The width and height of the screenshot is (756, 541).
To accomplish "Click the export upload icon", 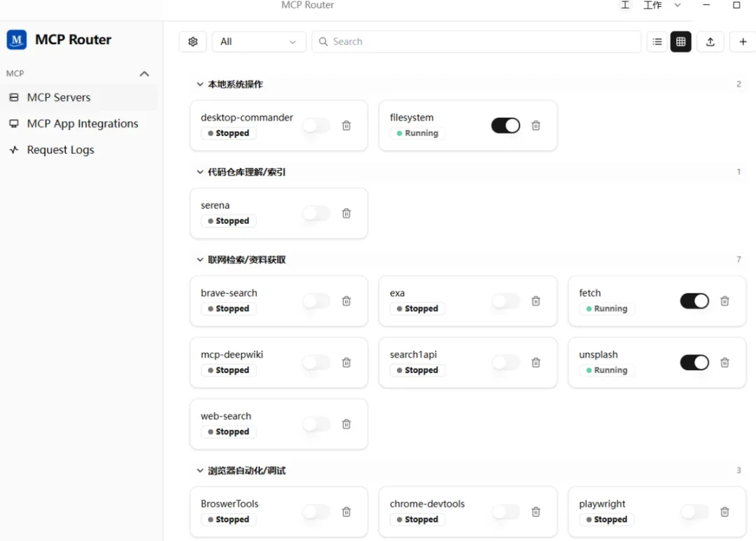I will (710, 41).
